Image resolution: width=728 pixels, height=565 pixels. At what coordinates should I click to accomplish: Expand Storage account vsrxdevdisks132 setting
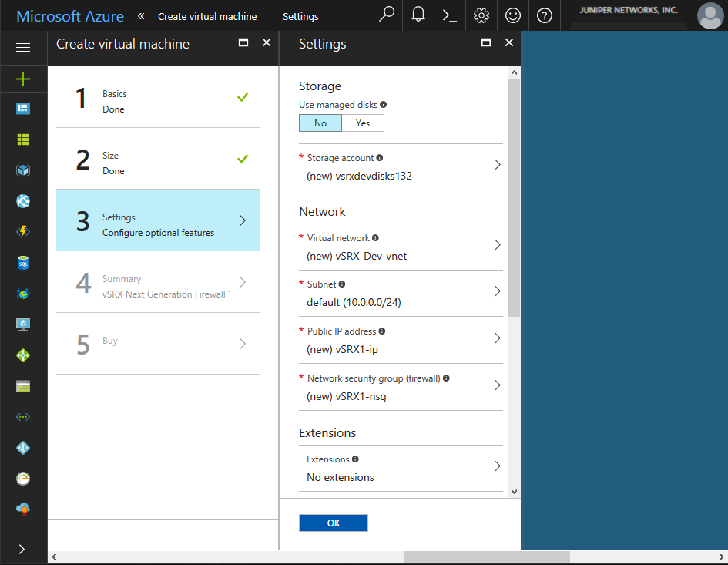click(x=401, y=166)
